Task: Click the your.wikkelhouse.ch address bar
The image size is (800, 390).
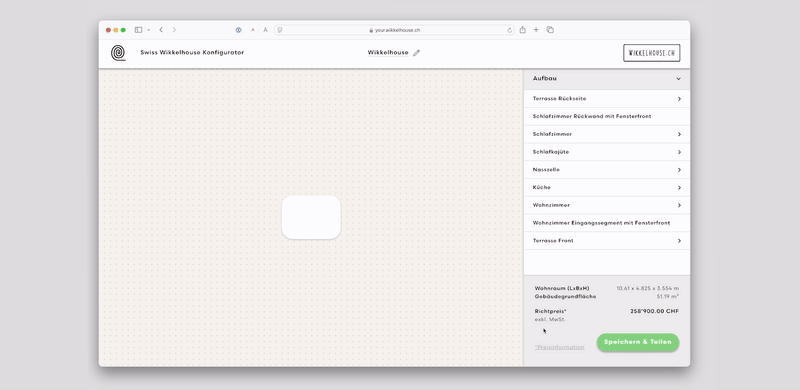Action: click(394, 30)
